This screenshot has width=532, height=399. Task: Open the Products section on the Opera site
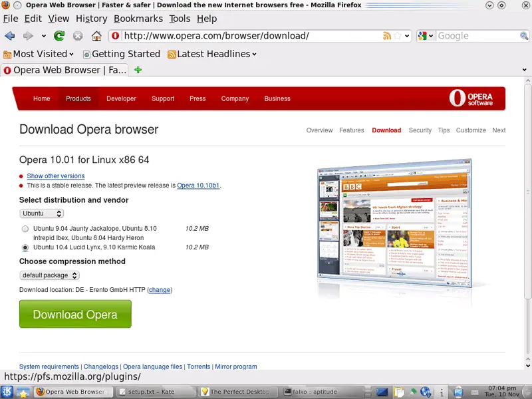tap(78, 98)
